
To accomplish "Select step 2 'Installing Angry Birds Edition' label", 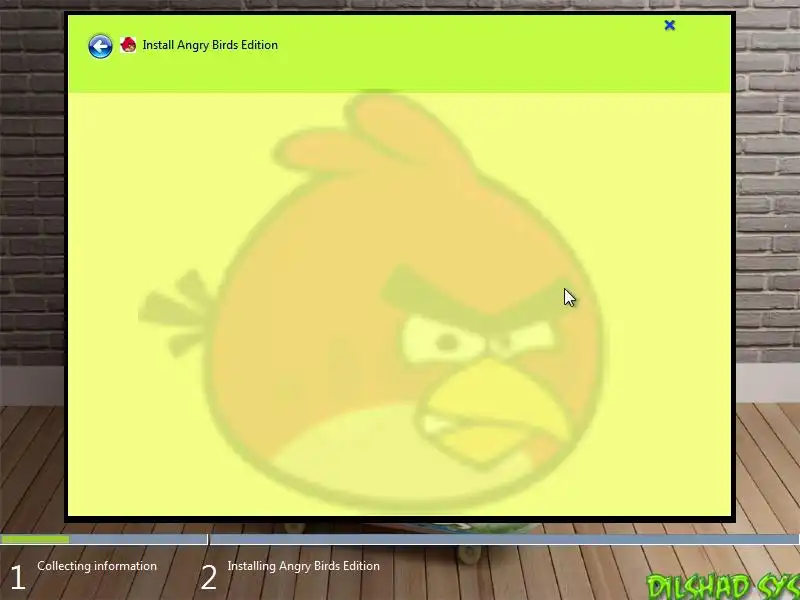I will tap(304, 566).
